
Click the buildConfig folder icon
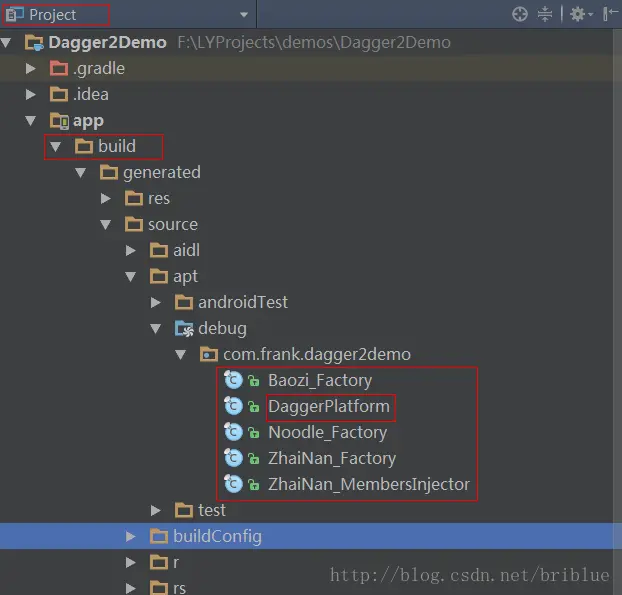click(159, 536)
